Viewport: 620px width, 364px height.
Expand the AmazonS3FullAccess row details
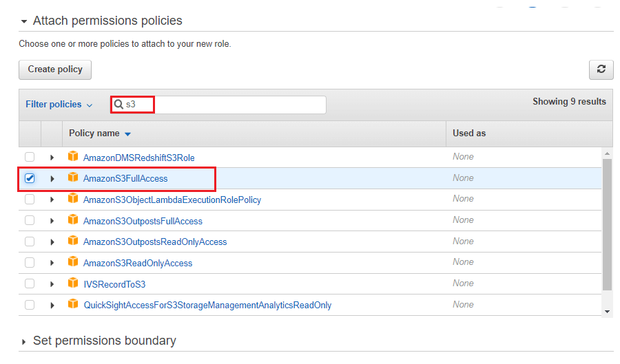click(x=52, y=179)
